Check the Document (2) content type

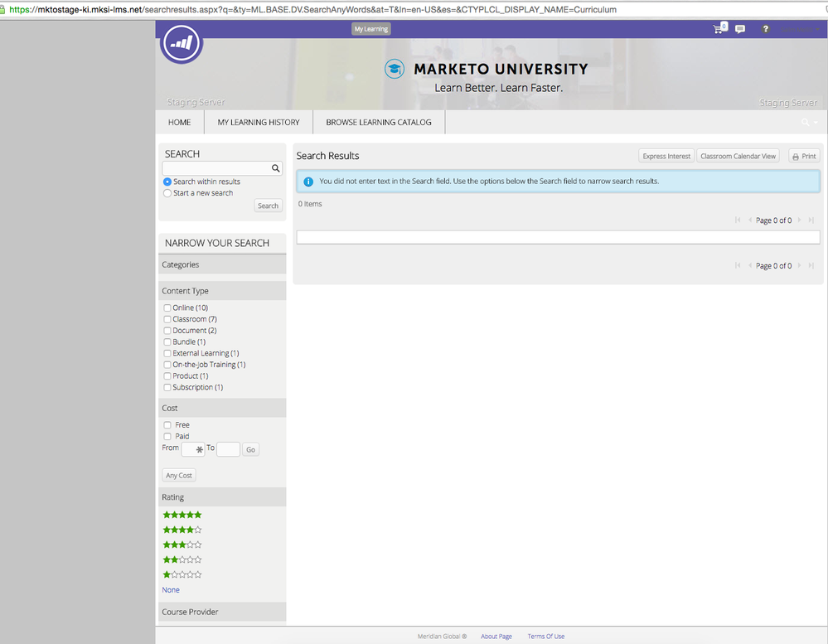pyautogui.click(x=167, y=331)
